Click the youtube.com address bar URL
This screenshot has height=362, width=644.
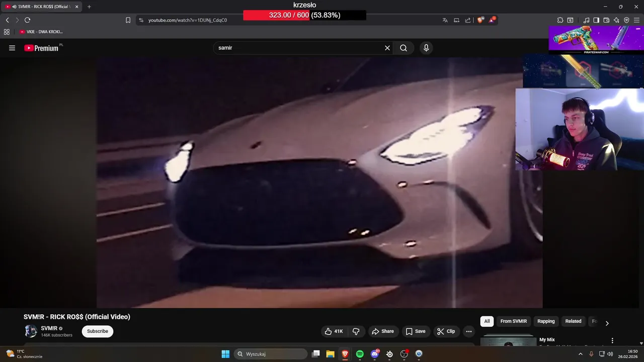pyautogui.click(x=188, y=20)
